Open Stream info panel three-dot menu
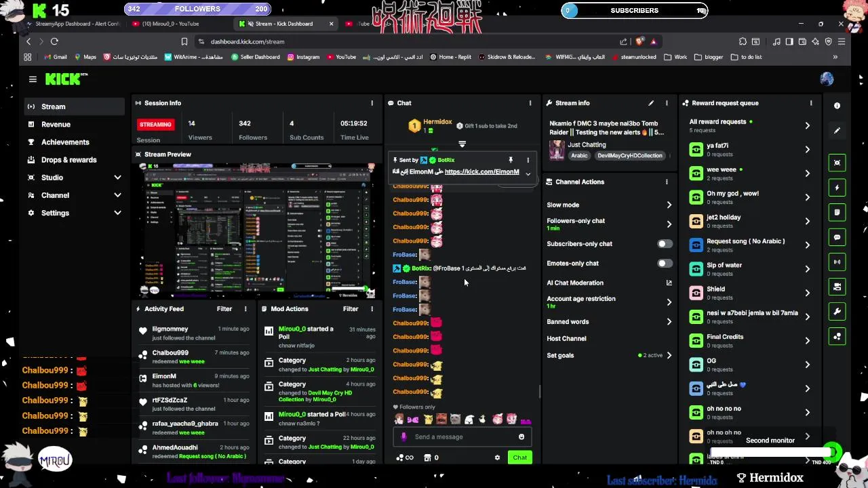868x488 pixels. point(667,103)
